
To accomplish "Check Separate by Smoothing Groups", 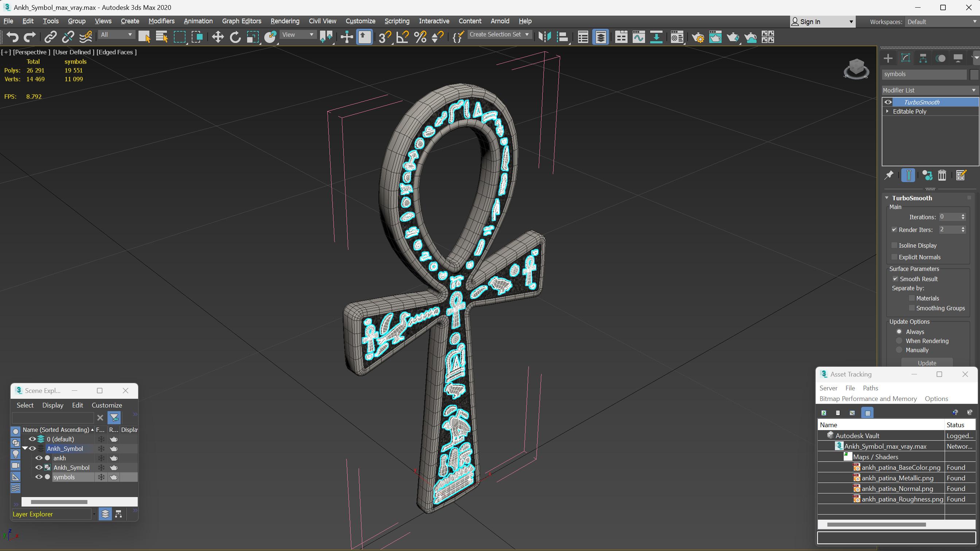I will [x=912, y=308].
